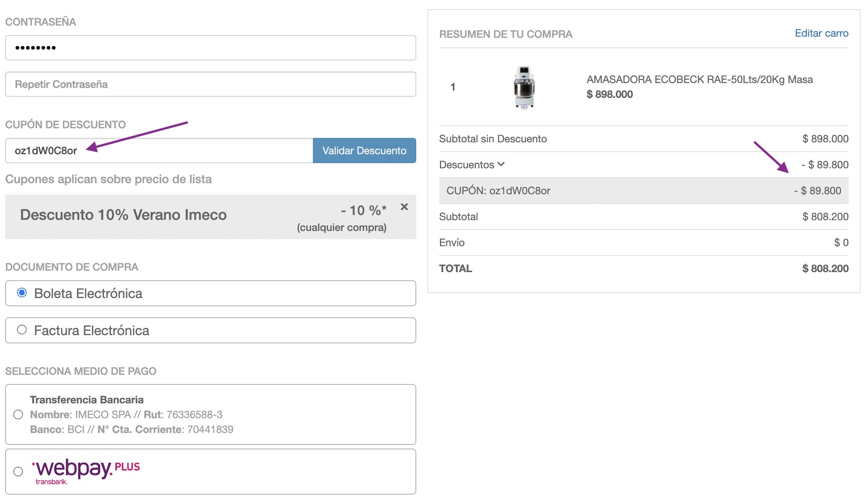Screen dimensions: 868x499
Task: Click the TOTAL amount $ 808.200
Action: [x=825, y=268]
